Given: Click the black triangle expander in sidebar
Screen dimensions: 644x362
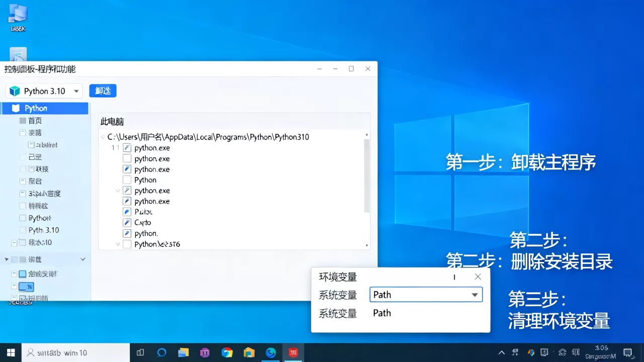Looking at the screenshot, I should point(7,259).
